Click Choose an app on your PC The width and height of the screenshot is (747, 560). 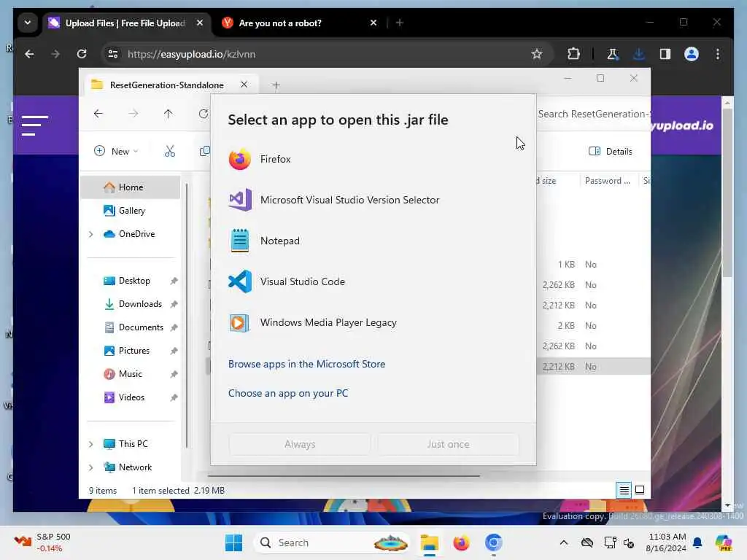click(287, 393)
